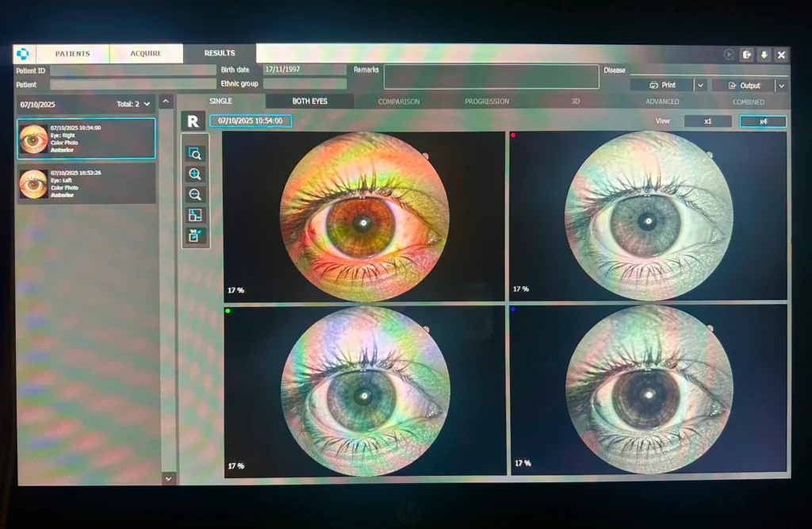Select the zoom-out tool
Viewport: 812px width, 529px height.
tap(196, 194)
